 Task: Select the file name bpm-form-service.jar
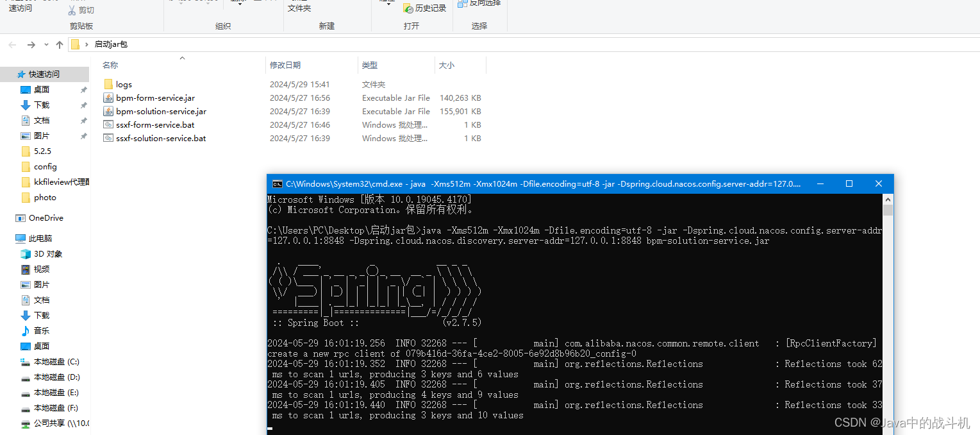coord(156,98)
